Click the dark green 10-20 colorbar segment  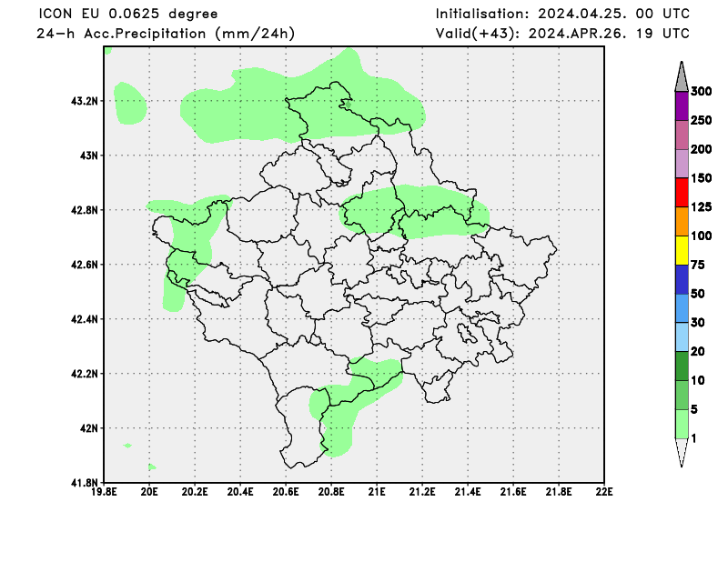[x=682, y=366]
